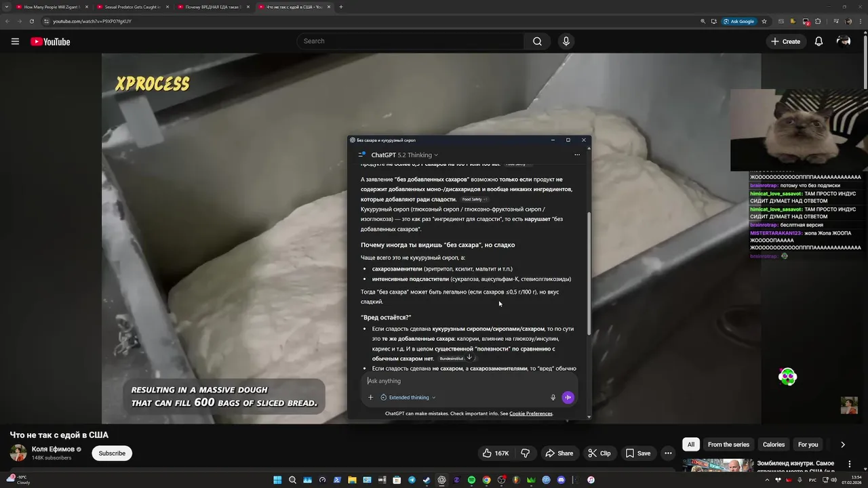Open the YouTube account avatar menu

point(844,41)
